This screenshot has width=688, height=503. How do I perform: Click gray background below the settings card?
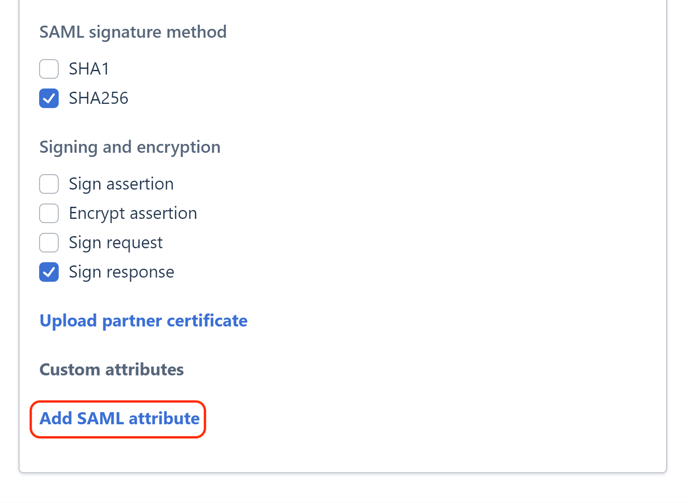tap(343, 489)
